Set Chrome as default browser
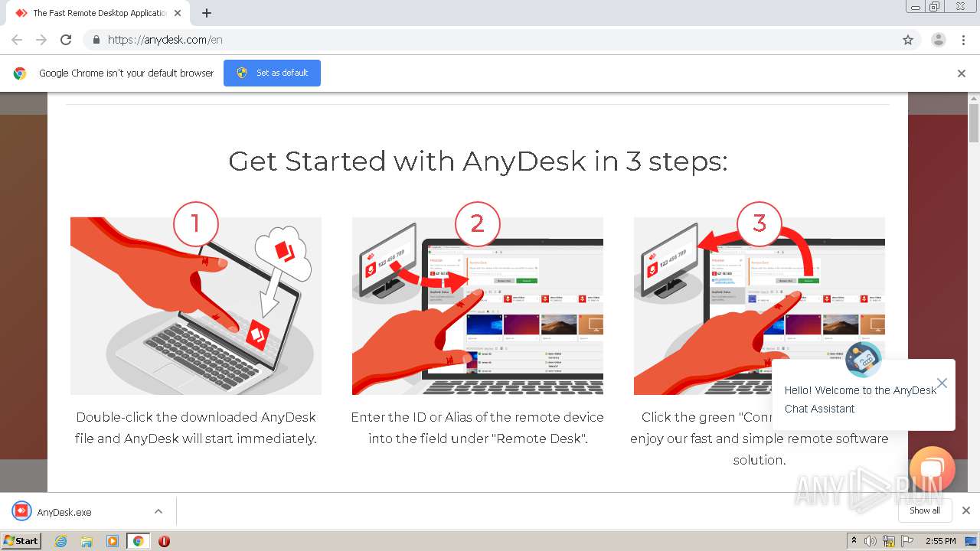 click(x=272, y=73)
